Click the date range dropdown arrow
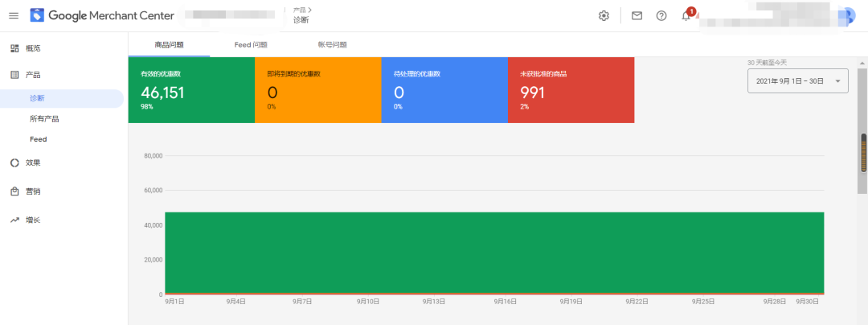868x325 pixels. (837, 81)
